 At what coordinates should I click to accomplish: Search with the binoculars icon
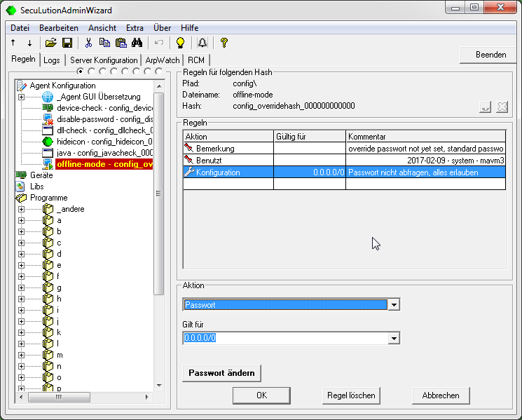(x=137, y=43)
